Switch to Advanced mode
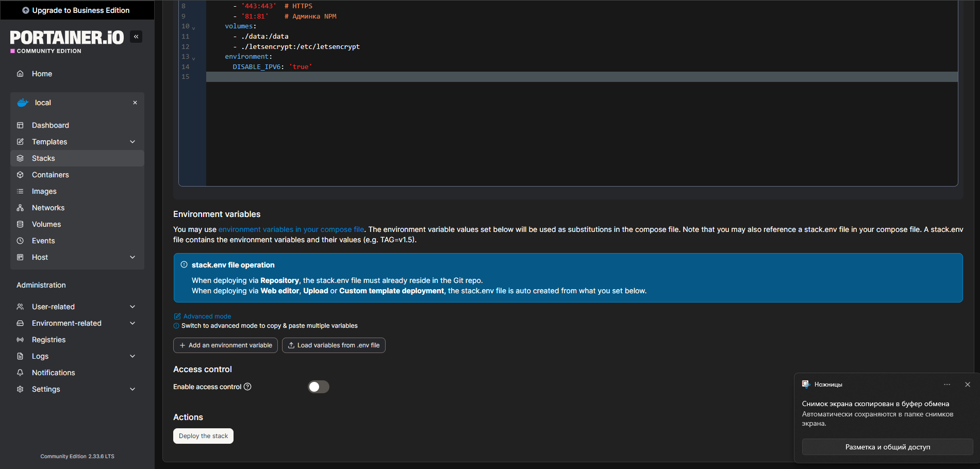Image resolution: width=980 pixels, height=469 pixels. [203, 316]
